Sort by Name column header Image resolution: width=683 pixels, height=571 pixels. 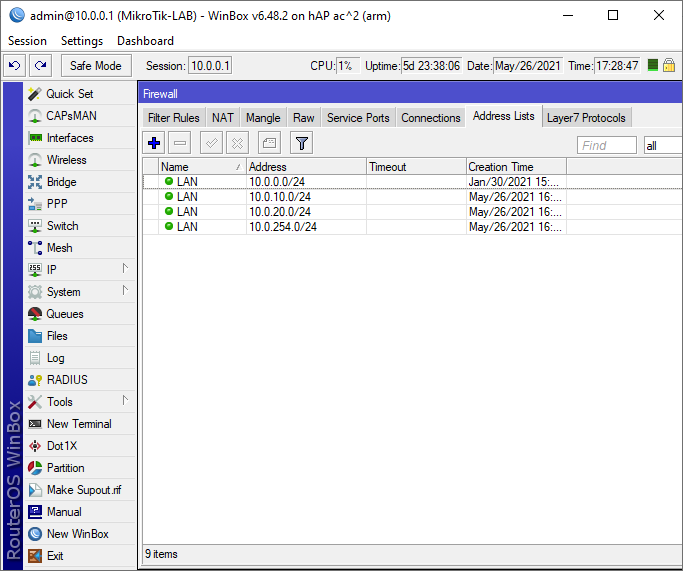click(202, 167)
